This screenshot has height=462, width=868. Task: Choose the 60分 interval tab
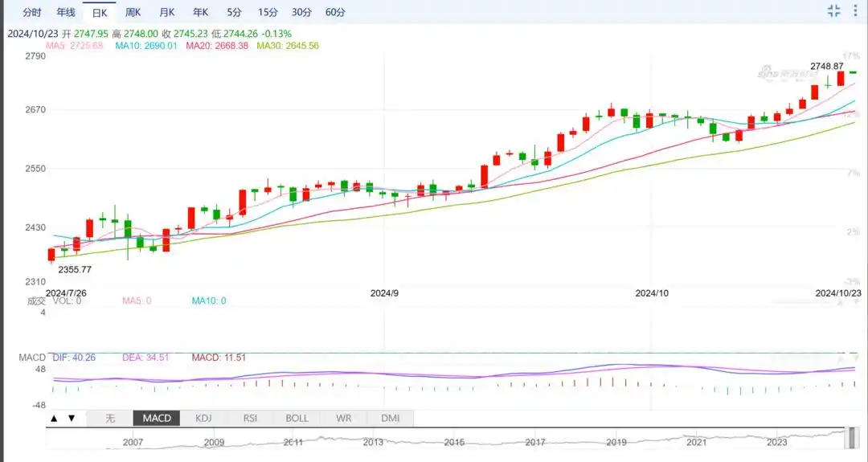336,13
